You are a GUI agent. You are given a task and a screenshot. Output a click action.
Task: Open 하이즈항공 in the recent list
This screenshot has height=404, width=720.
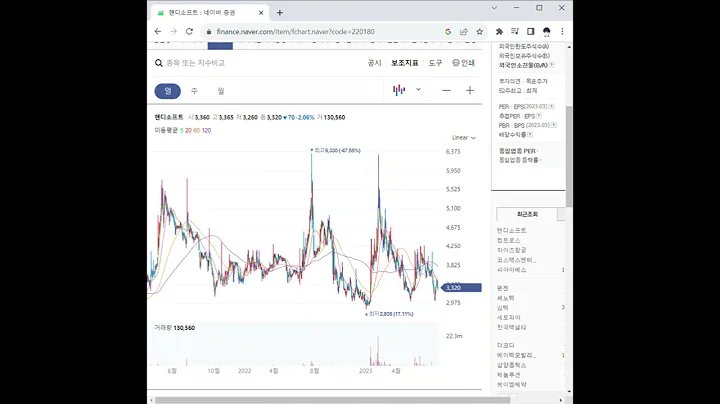(x=512, y=250)
